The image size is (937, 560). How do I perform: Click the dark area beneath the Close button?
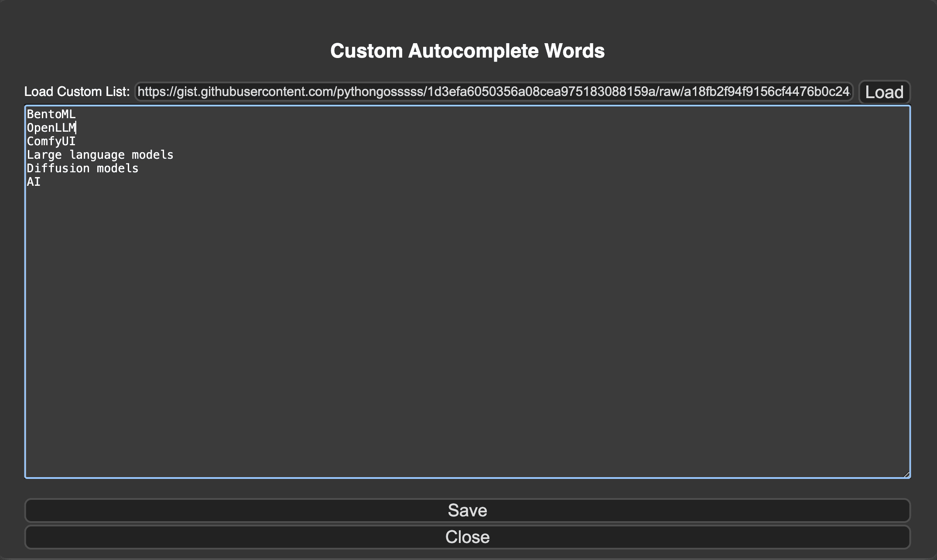coord(468,555)
